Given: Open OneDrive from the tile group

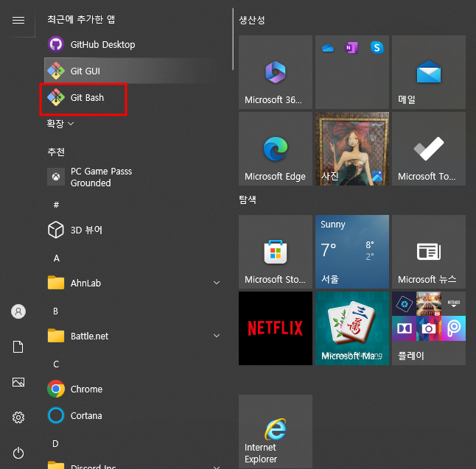Looking at the screenshot, I should point(328,48).
